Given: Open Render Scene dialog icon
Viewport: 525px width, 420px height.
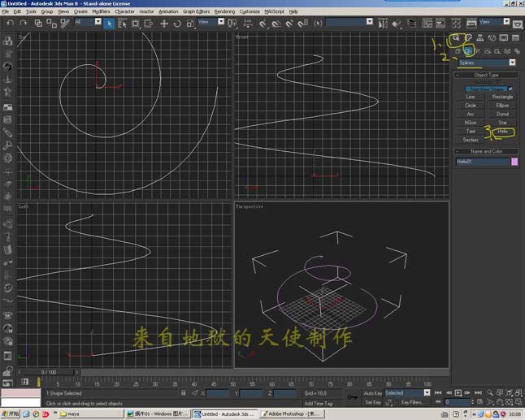Looking at the screenshot, I should tap(471, 24).
